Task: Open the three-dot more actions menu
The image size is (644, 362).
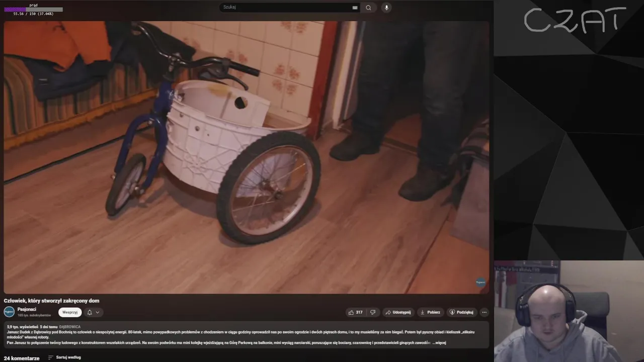Action: click(x=484, y=312)
